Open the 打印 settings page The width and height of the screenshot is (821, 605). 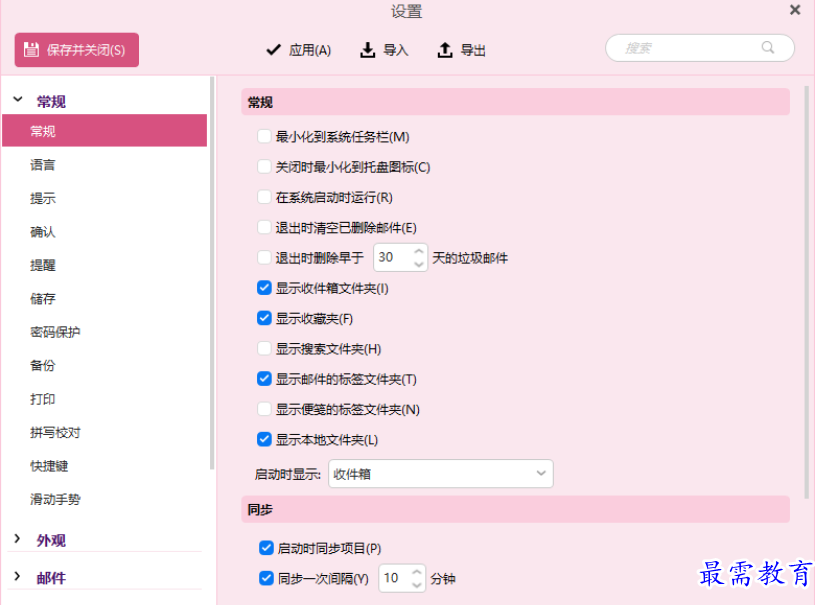coord(42,399)
